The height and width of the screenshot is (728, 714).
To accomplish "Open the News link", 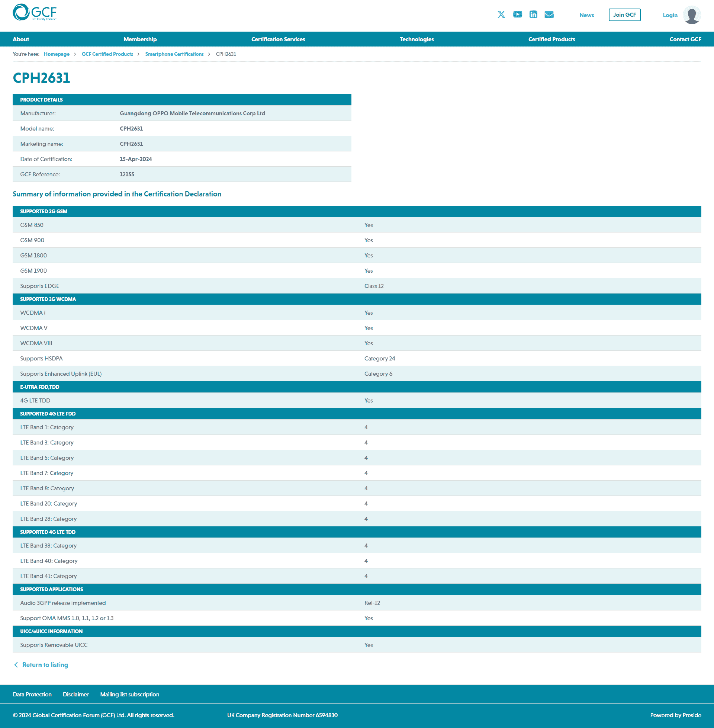I will [586, 15].
